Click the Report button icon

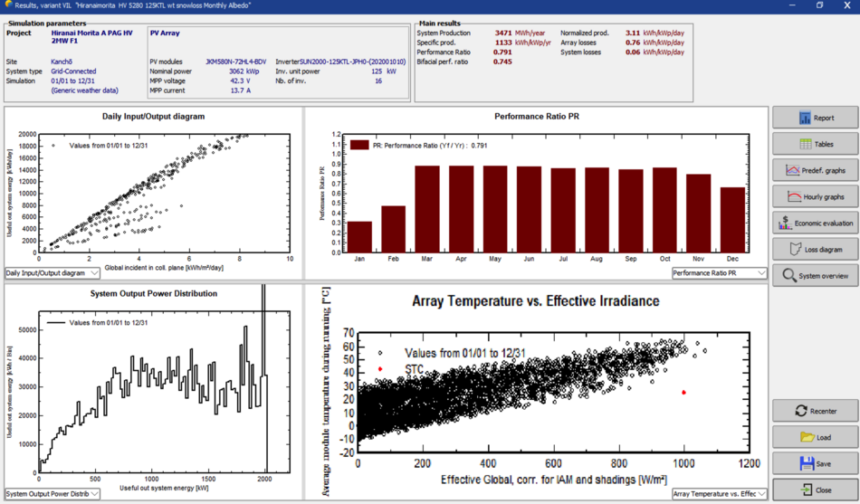804,118
